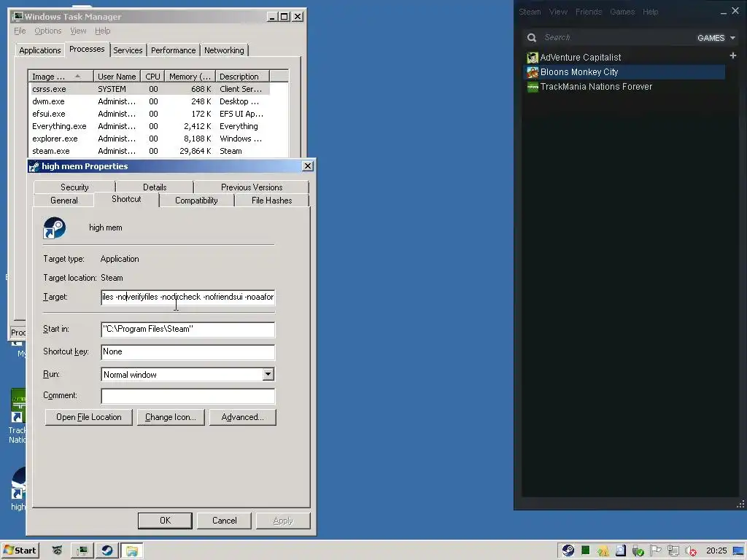Screen dimensions: 747x560
Task: Click the Properties title bar icon
Action: [x=34, y=166]
